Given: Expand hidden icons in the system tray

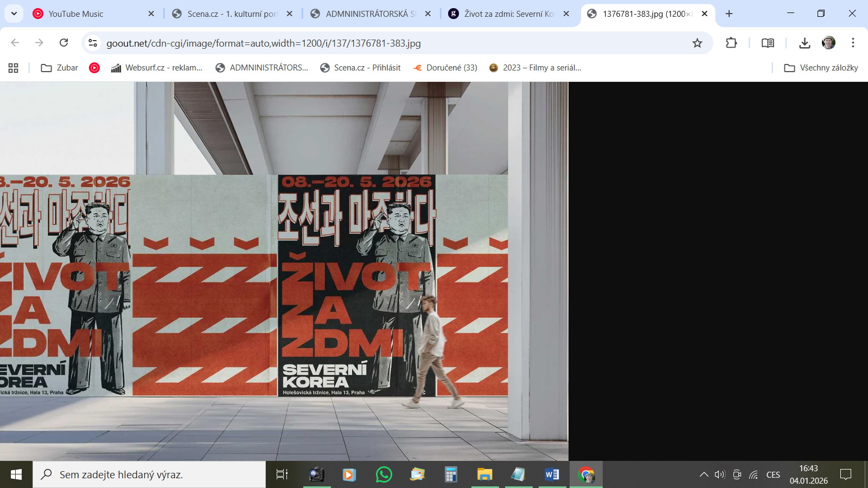Looking at the screenshot, I should 704,474.
